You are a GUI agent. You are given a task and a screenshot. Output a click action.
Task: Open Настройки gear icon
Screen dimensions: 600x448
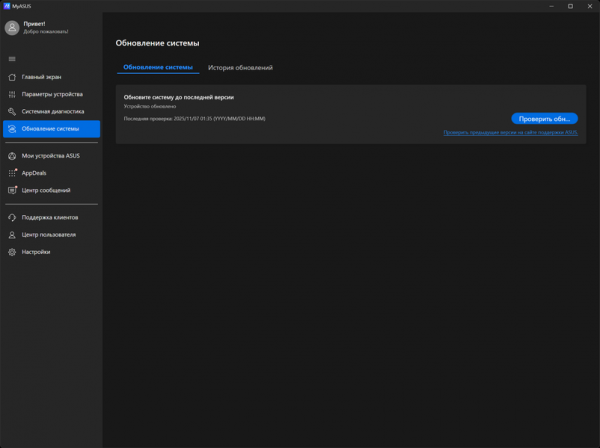[x=12, y=252]
